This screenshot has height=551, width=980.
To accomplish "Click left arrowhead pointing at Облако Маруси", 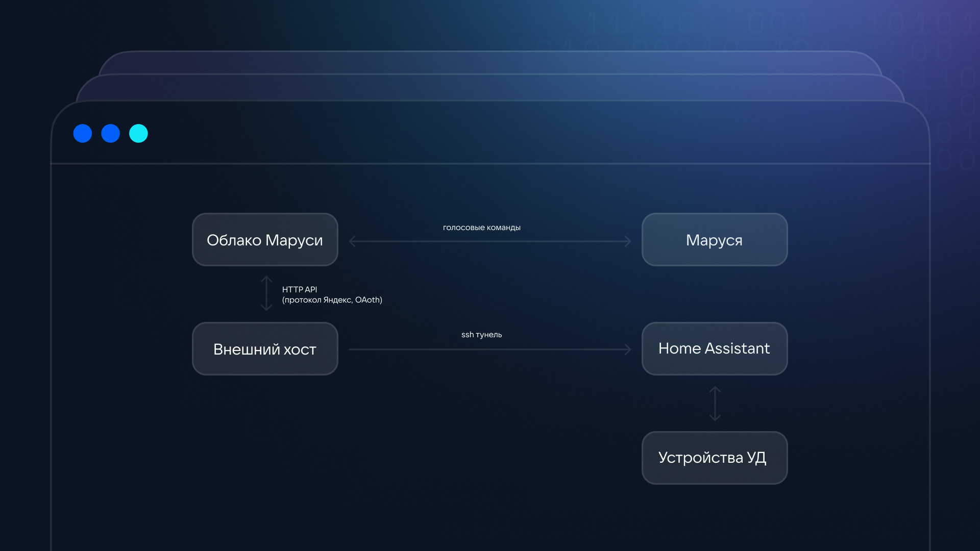I will pos(352,241).
